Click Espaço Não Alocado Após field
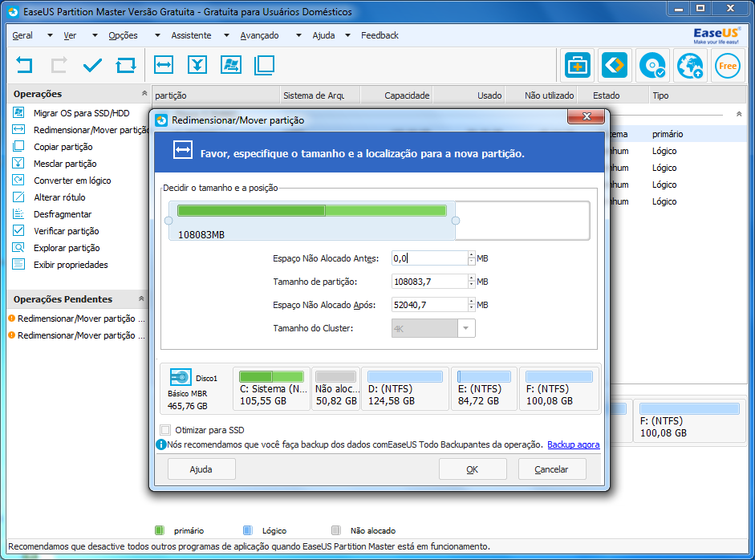The width and height of the screenshot is (755, 560). click(x=429, y=304)
